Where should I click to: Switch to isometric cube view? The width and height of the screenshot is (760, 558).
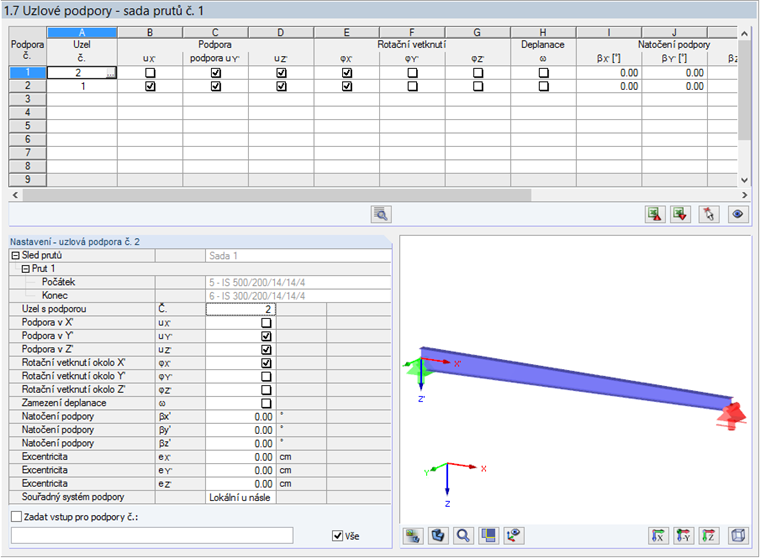738,536
